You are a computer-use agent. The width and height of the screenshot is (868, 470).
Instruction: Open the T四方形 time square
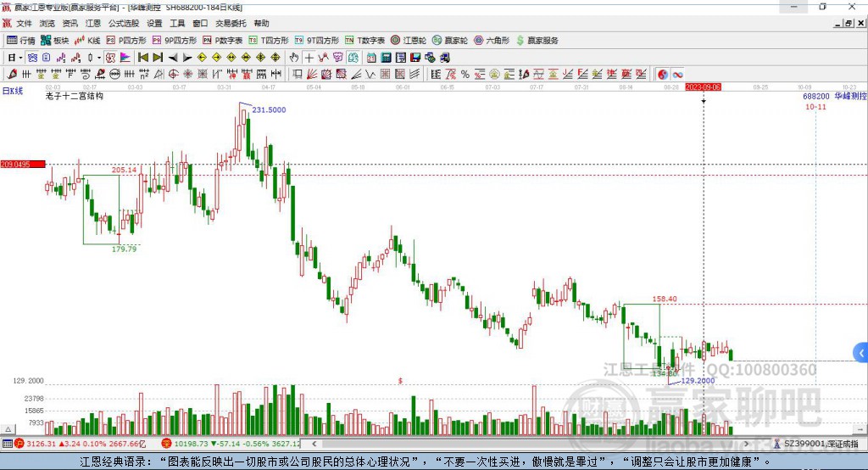point(269,41)
